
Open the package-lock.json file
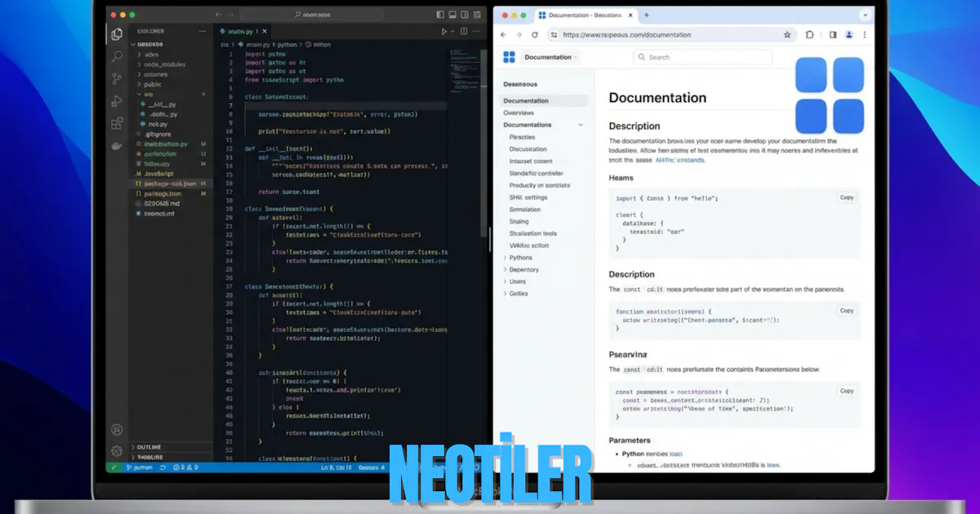click(170, 184)
